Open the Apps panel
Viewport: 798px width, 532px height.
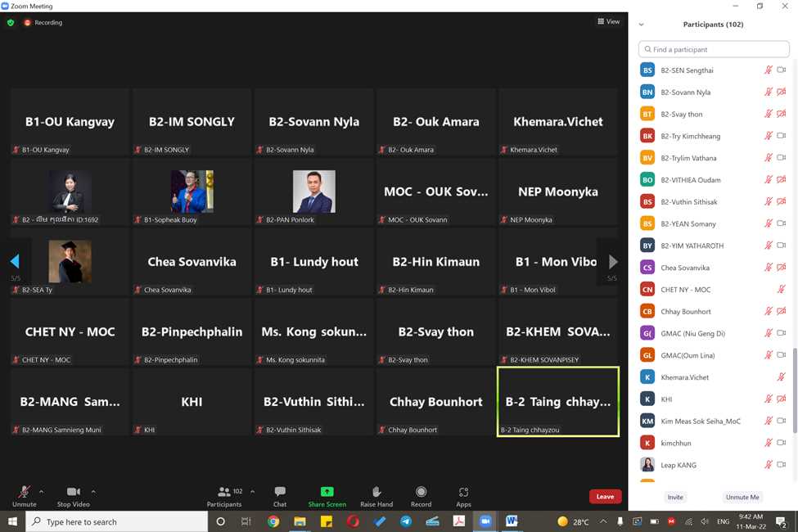[463, 496]
